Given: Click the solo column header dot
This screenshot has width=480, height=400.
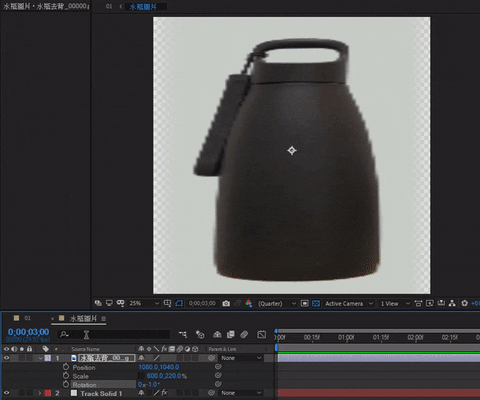Looking at the screenshot, I should [x=22, y=349].
